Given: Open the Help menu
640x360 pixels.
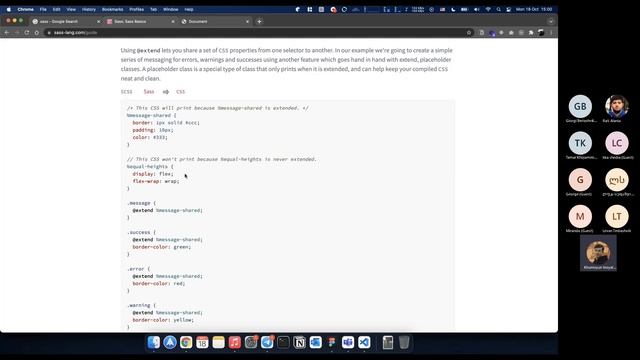Looking at the screenshot, I should (x=189, y=9).
